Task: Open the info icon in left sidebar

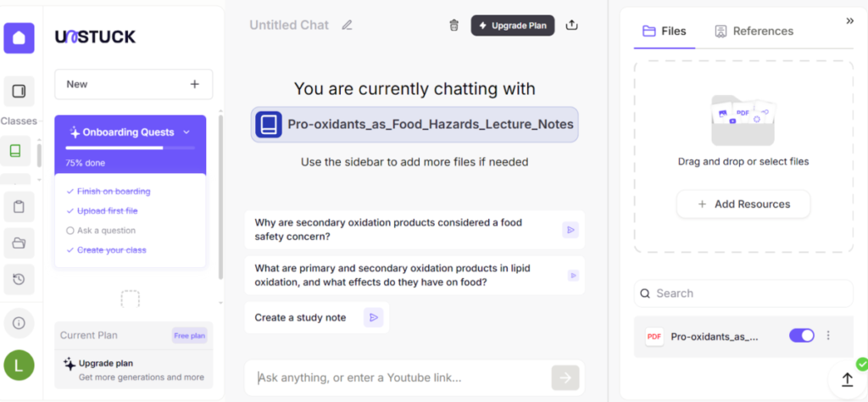Action: coord(19,323)
